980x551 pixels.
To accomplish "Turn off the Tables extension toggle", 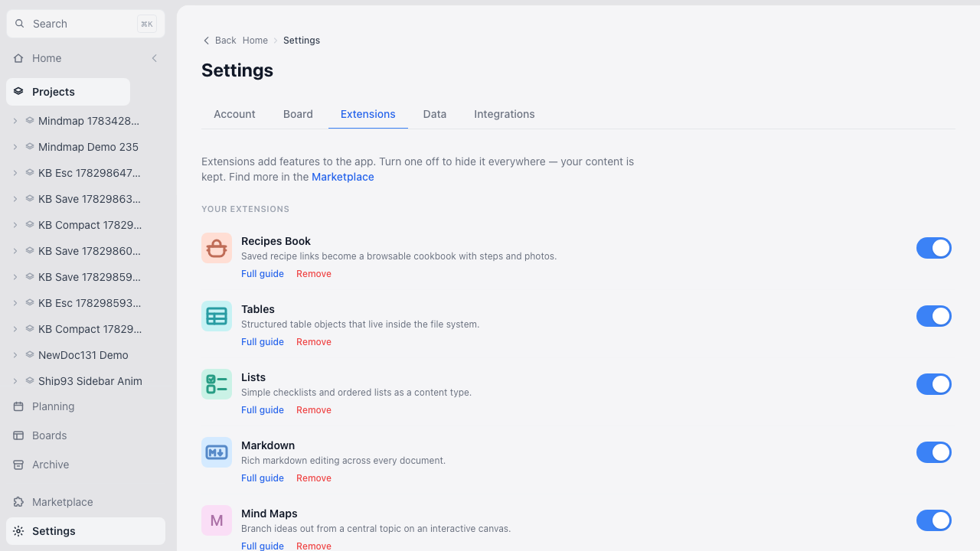I will (934, 316).
